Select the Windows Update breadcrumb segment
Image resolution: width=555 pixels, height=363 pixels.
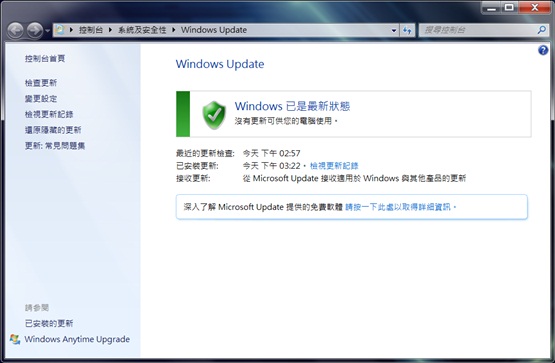[214, 30]
